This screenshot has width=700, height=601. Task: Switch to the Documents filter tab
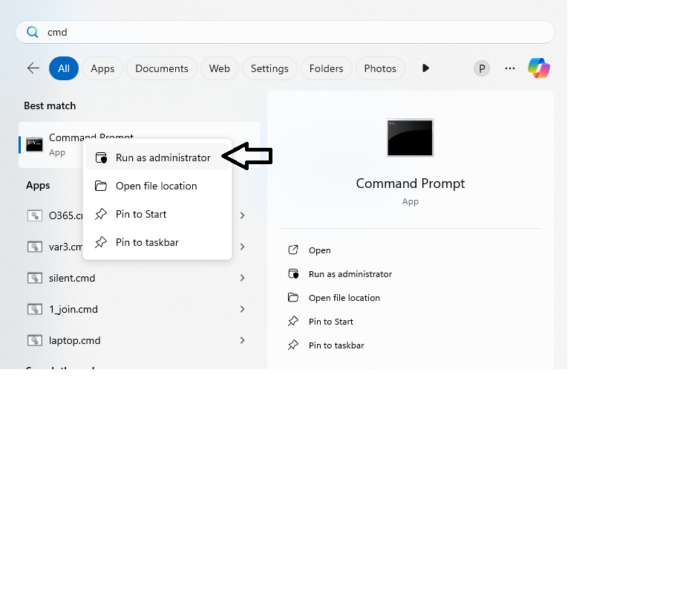click(x=162, y=68)
